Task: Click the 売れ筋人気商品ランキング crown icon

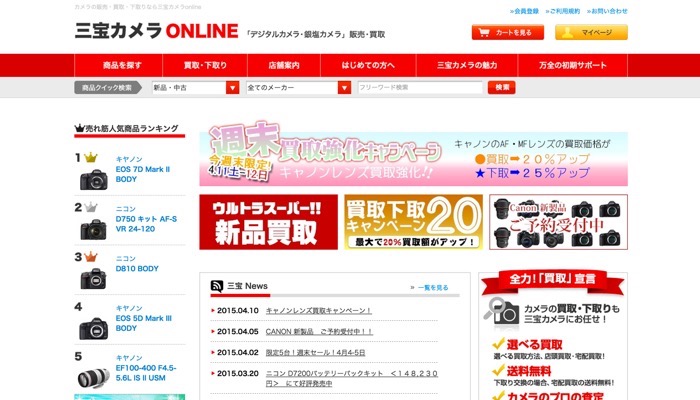Action: tap(79, 128)
